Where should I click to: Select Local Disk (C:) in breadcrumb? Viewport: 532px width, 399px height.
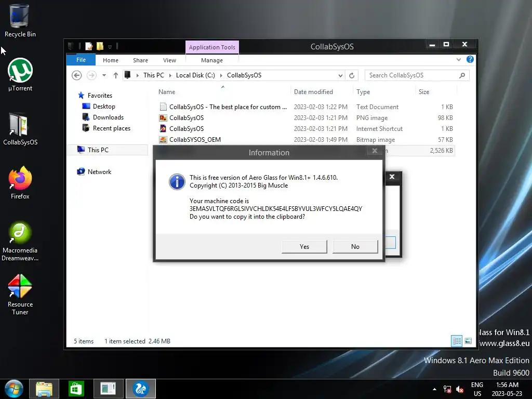pos(195,75)
